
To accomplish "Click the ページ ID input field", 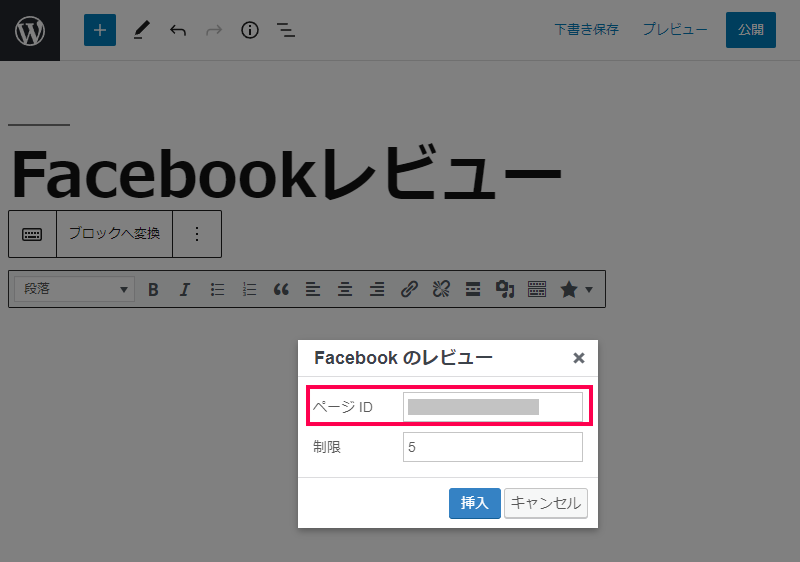I will pos(493,407).
